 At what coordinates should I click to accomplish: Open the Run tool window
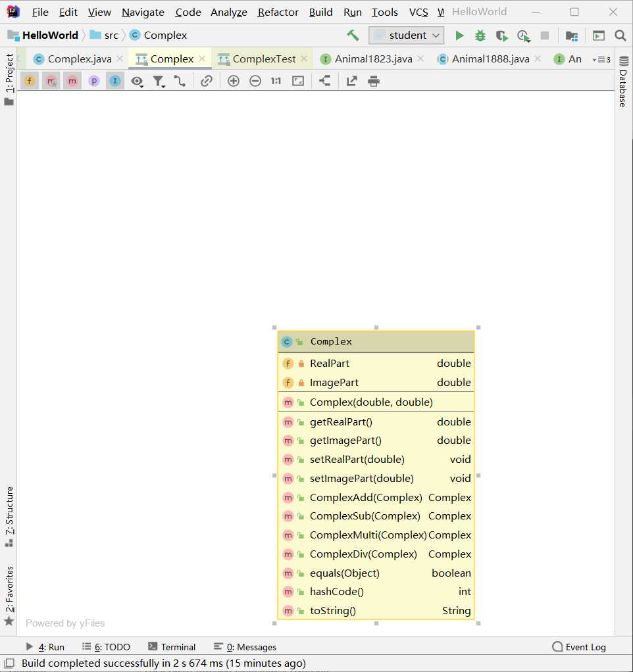(x=45, y=647)
